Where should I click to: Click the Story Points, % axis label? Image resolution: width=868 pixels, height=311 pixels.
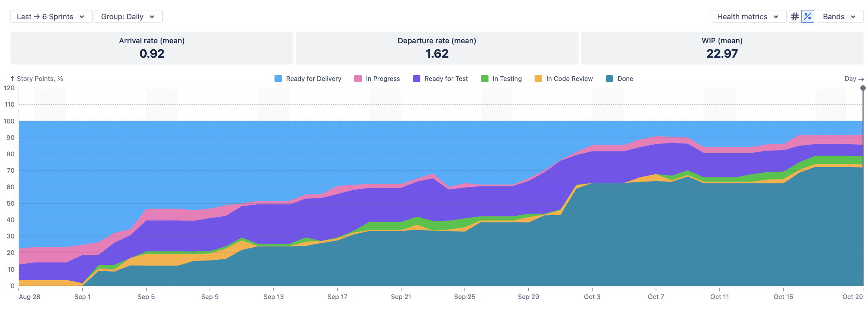pos(36,79)
